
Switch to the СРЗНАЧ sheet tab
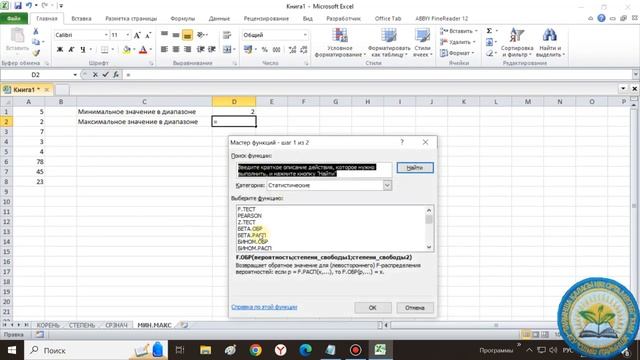point(116,325)
